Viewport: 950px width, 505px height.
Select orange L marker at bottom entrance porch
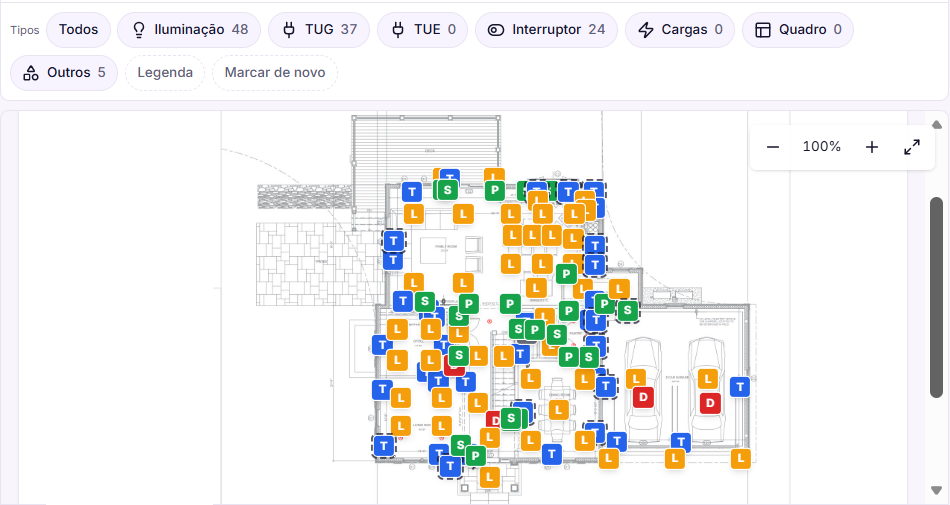coord(490,478)
